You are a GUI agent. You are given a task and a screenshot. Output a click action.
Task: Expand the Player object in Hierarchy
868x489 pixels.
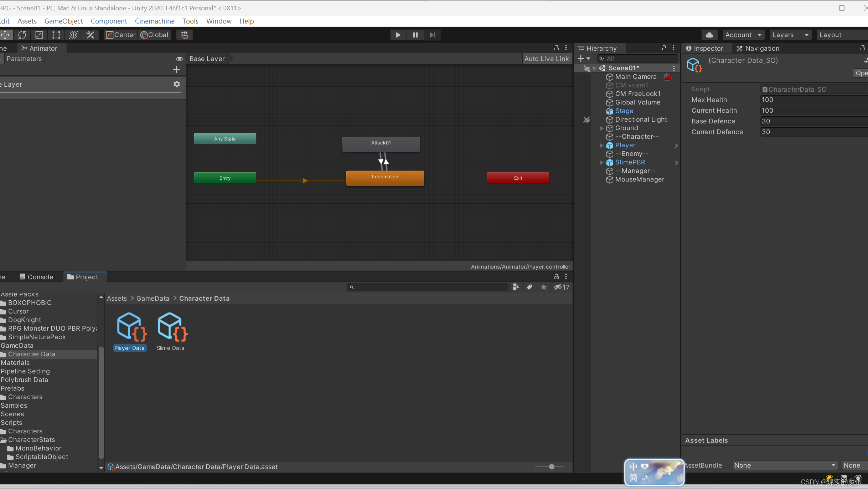(601, 146)
